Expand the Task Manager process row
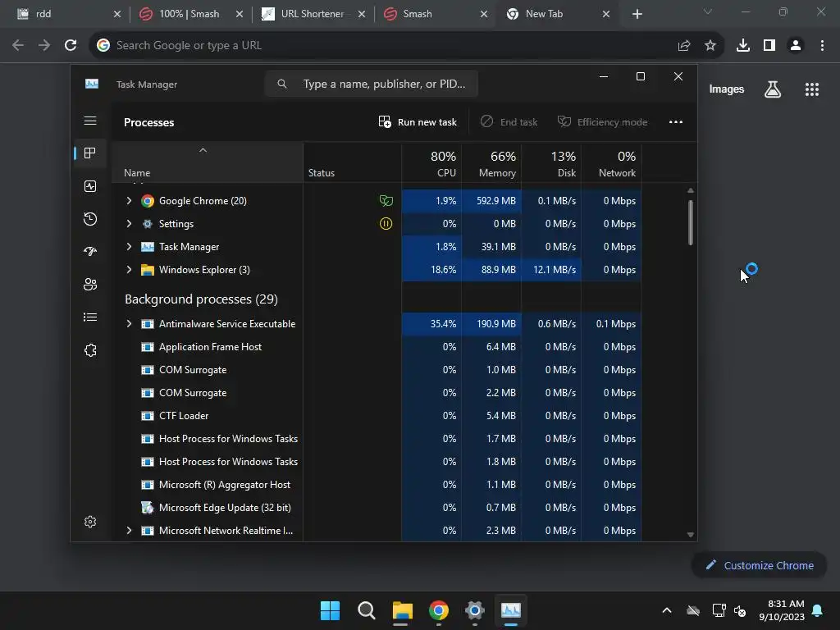Image resolution: width=840 pixels, height=630 pixels. pyautogui.click(x=129, y=246)
